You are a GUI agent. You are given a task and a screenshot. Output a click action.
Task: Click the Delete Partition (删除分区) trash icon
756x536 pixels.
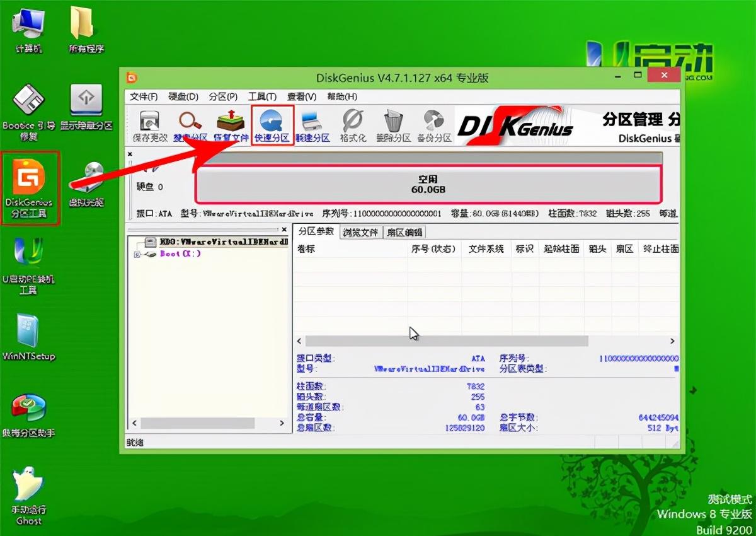pyautogui.click(x=393, y=127)
